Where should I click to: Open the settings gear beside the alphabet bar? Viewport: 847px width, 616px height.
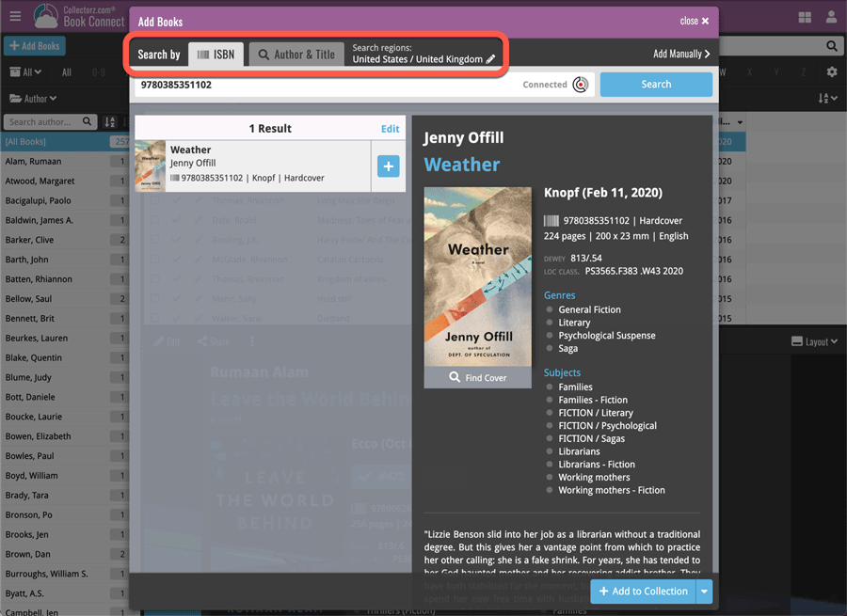(x=831, y=71)
